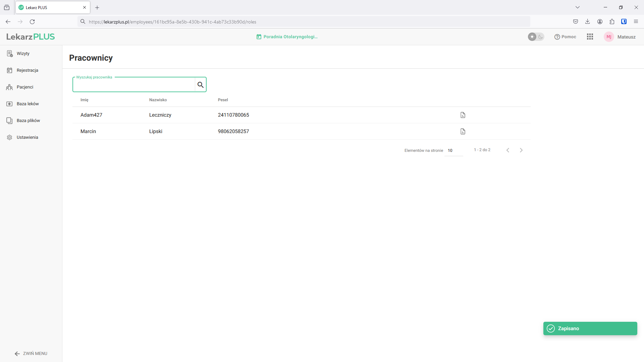Go to previous page of employees
644x362 pixels.
(508, 150)
